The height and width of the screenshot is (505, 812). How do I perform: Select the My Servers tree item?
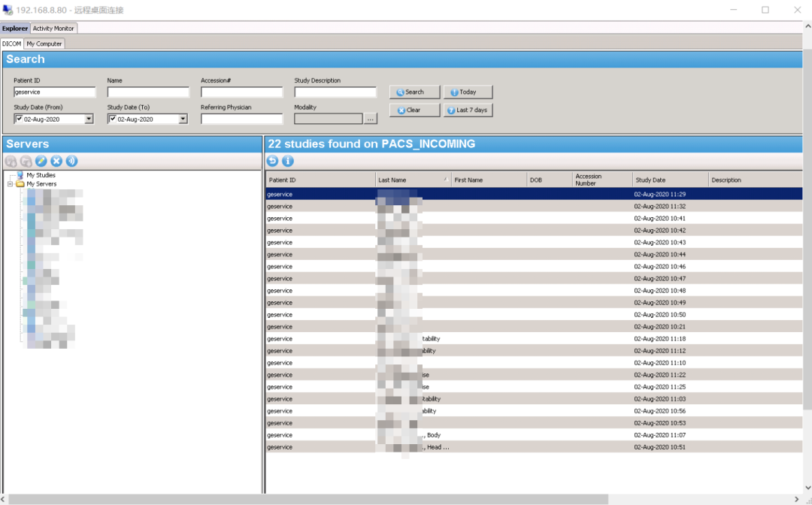(41, 183)
